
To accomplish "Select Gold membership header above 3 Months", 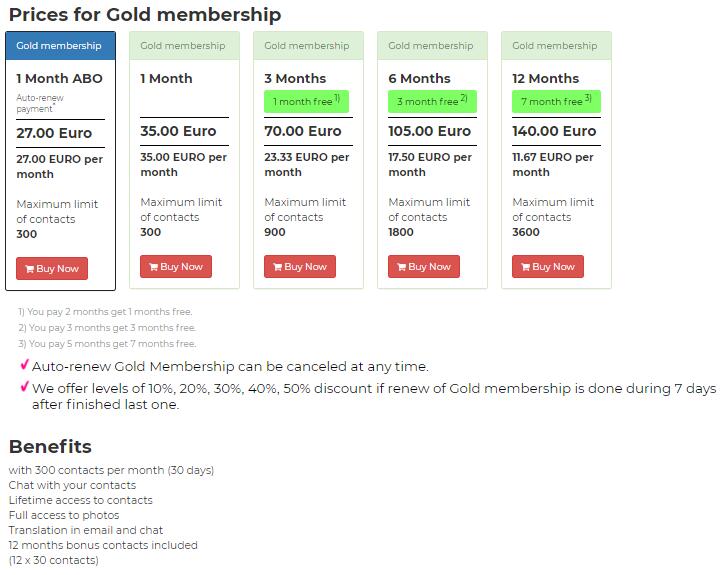I will point(309,46).
